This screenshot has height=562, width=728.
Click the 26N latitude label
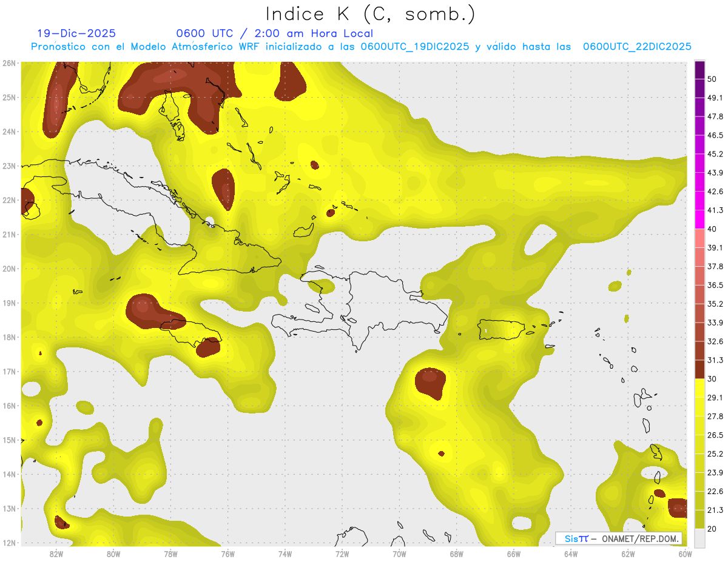coord(8,63)
